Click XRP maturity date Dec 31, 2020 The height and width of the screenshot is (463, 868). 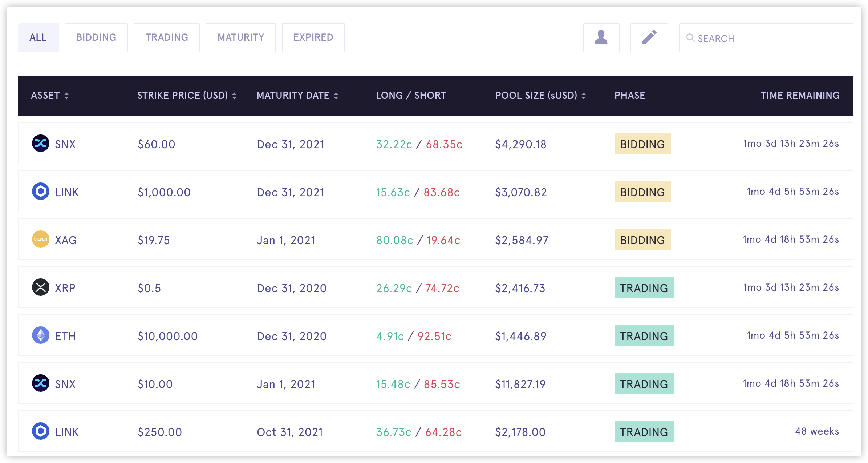[292, 288]
